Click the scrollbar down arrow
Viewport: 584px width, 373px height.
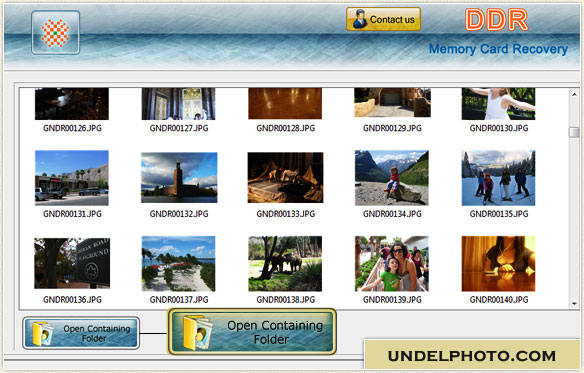tap(574, 304)
